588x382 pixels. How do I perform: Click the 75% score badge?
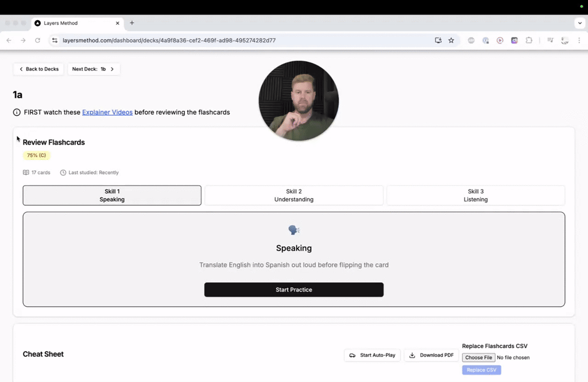point(36,155)
